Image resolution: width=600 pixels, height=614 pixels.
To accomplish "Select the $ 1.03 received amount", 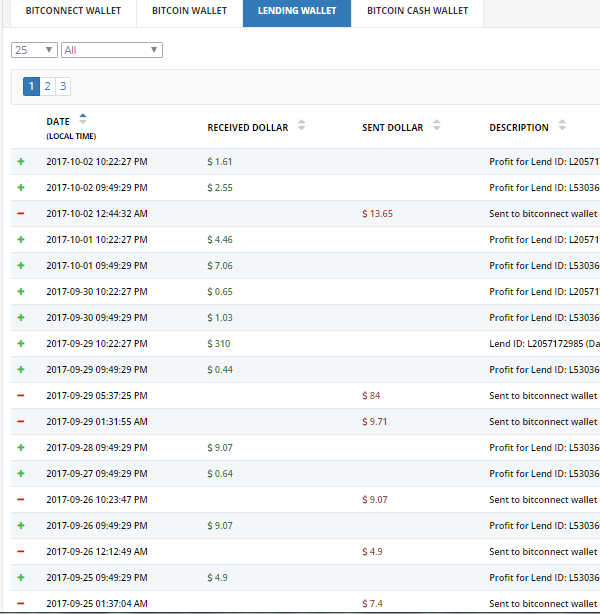I will pyautogui.click(x=220, y=318).
